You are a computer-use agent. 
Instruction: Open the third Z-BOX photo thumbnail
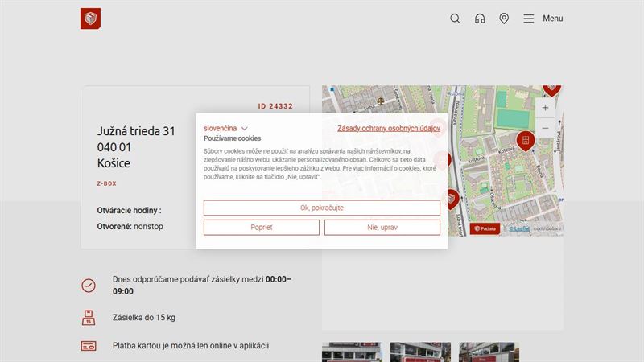[x=489, y=352]
